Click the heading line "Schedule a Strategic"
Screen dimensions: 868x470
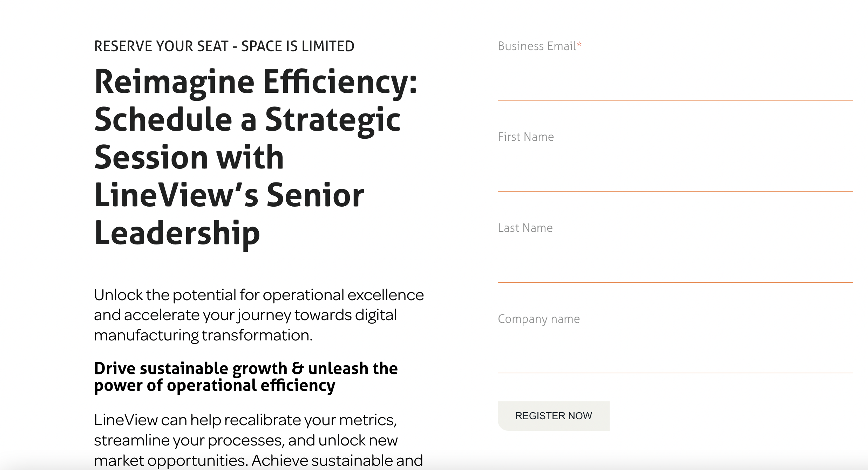click(x=247, y=120)
